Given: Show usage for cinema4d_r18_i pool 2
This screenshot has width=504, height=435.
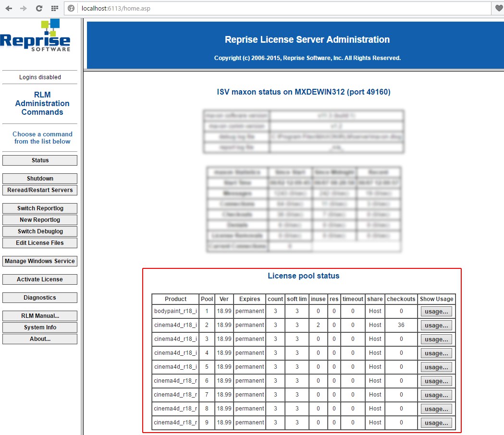Looking at the screenshot, I should [436, 326].
